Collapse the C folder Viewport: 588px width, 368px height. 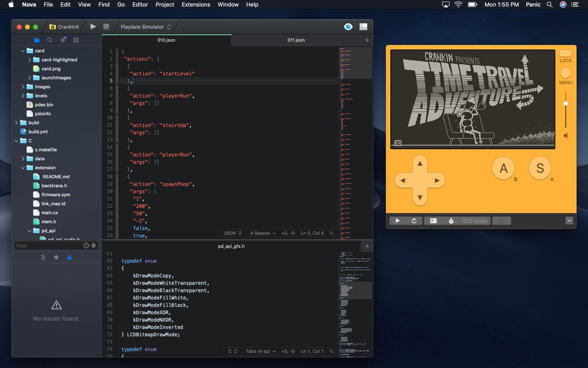click(x=16, y=140)
